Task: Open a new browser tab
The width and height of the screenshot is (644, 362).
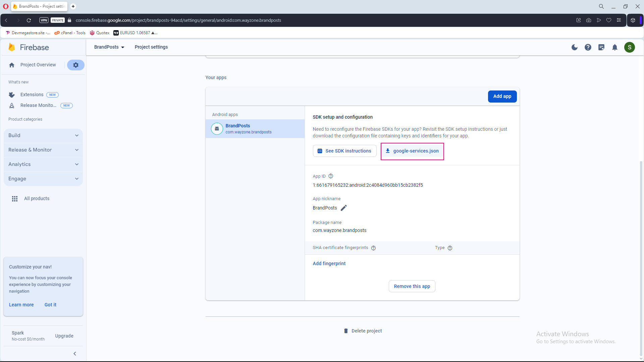Action: tap(73, 6)
